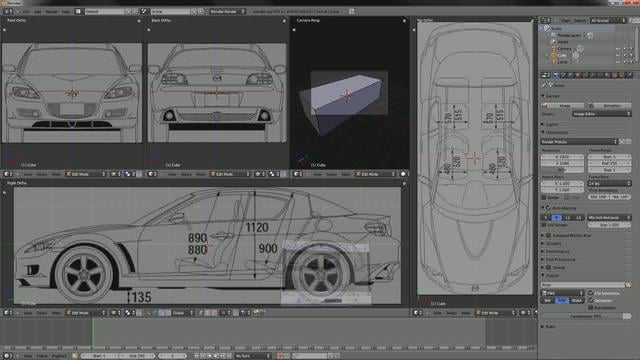The image size is (640, 360).
Task: Toggle the Full Sample checkbox
Action: pyautogui.click(x=544, y=225)
